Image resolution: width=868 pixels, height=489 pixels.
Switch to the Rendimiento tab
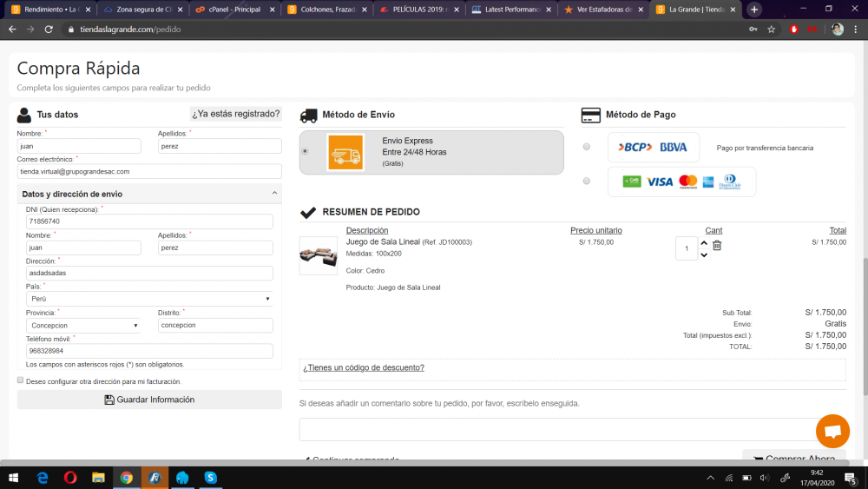click(51, 10)
